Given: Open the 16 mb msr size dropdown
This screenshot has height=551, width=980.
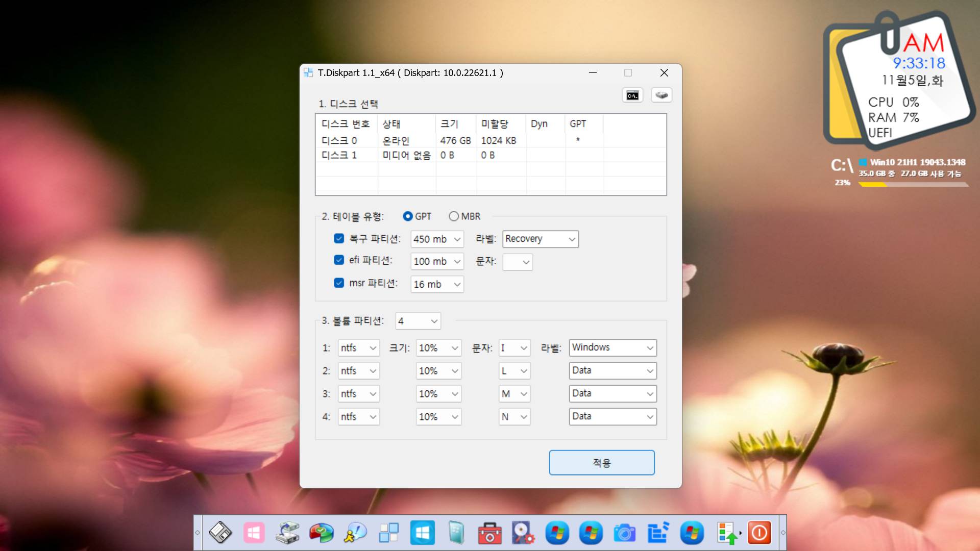Looking at the screenshot, I should pos(437,284).
